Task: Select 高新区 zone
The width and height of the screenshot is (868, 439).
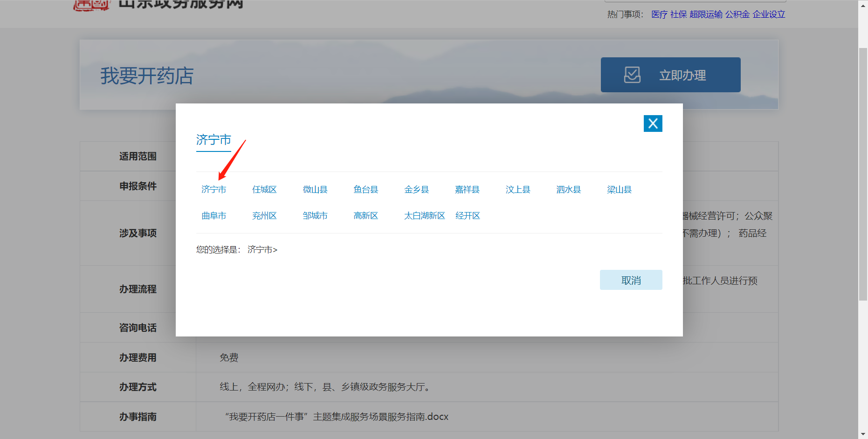Action: 366,216
